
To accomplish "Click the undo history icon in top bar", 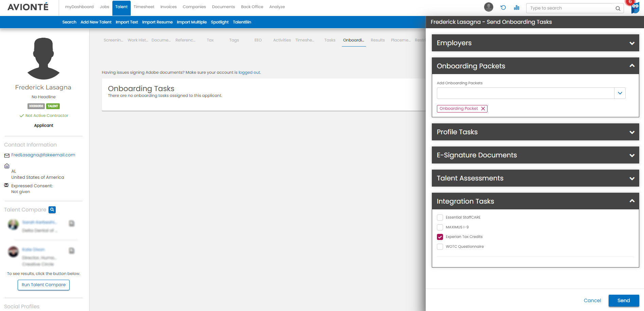I will click(503, 7).
